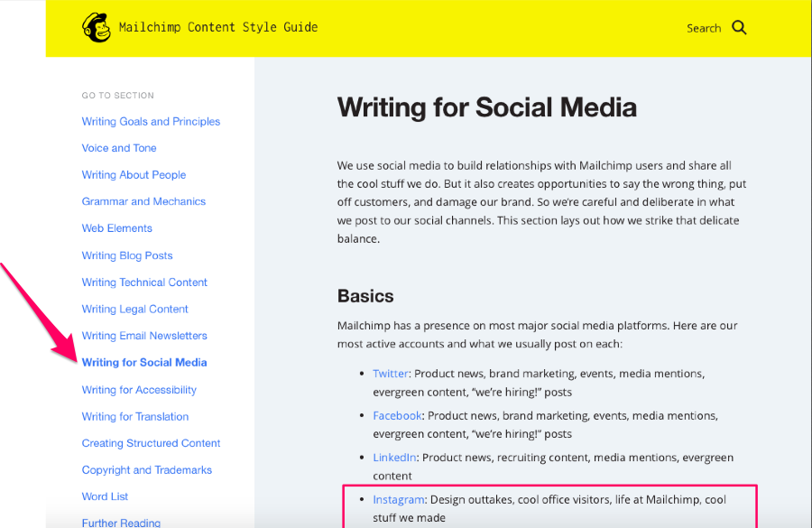Screen dimensions: 812x528
Task: Open Writing Technical Content section
Action: (x=144, y=282)
